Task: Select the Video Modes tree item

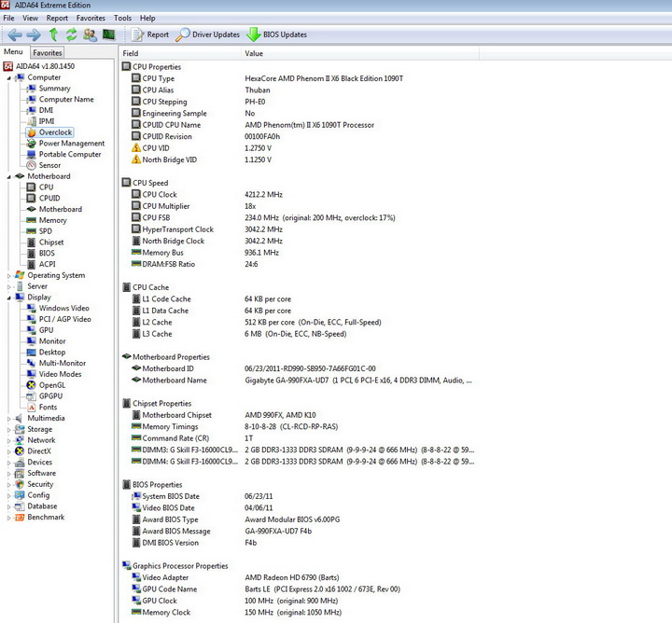Action: pos(60,374)
